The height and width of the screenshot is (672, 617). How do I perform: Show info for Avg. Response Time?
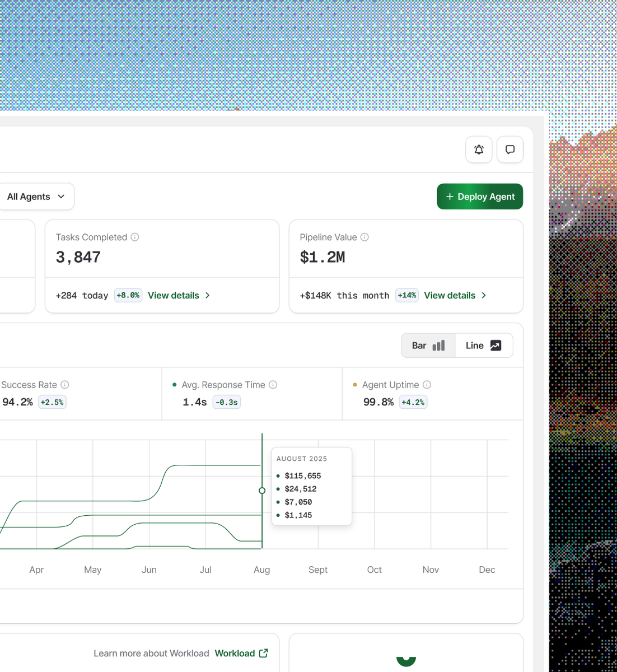point(273,385)
